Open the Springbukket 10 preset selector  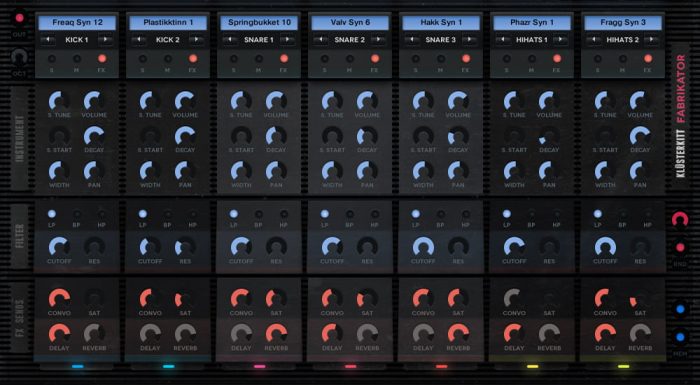click(x=259, y=22)
